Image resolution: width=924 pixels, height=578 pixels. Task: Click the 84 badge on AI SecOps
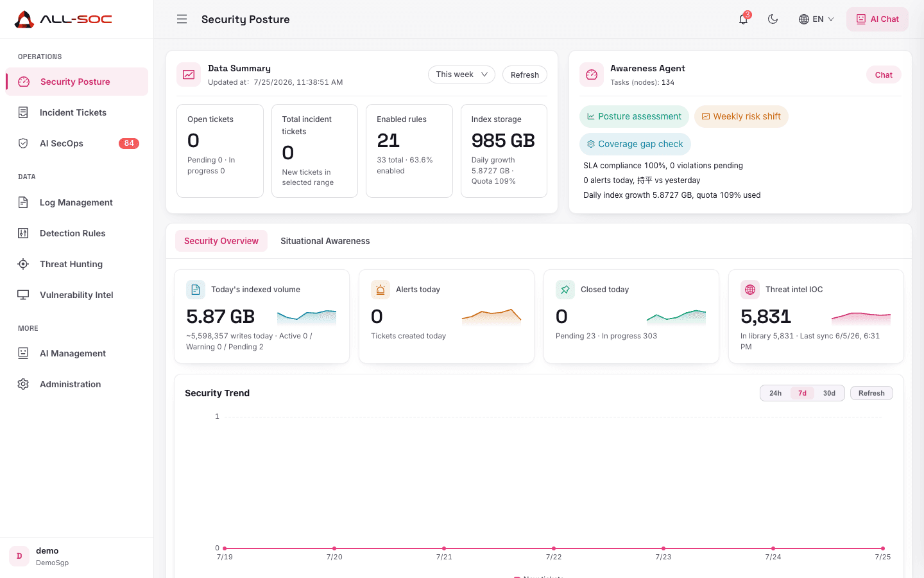(129, 143)
